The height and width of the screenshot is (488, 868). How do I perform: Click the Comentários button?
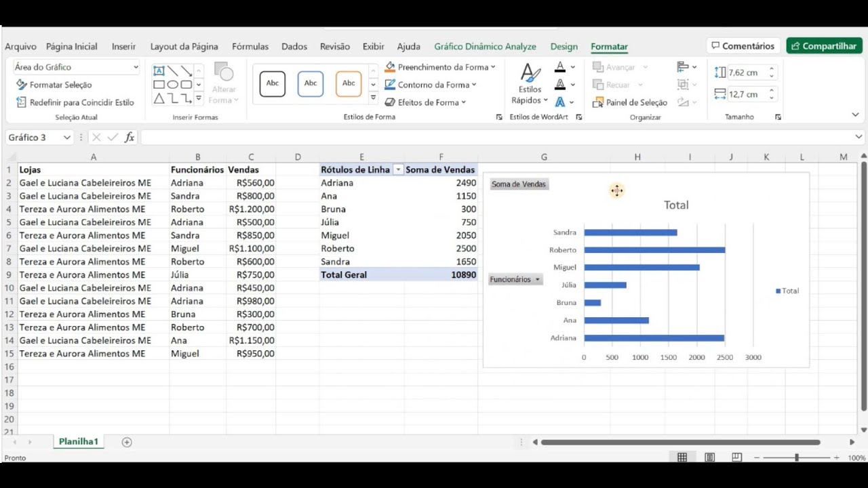click(x=743, y=46)
